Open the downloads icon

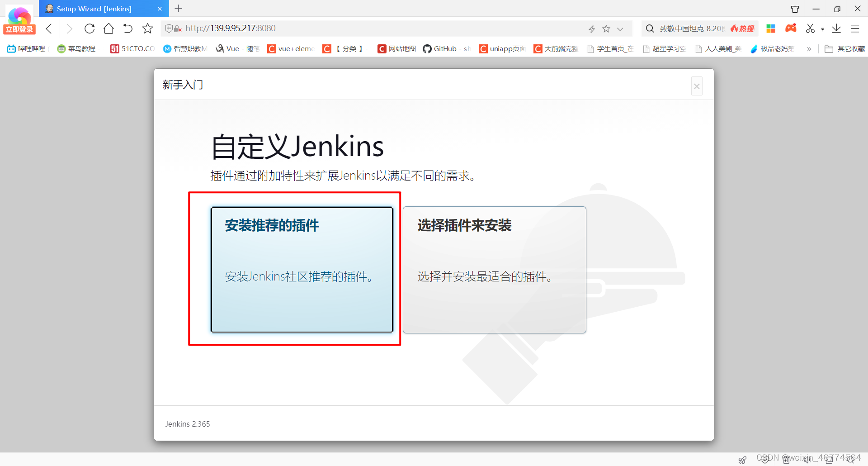click(x=836, y=29)
